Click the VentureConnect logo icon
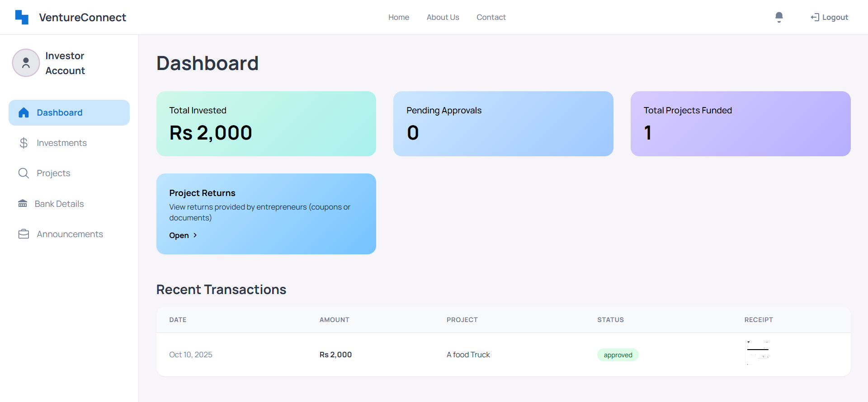The height and width of the screenshot is (402, 868). tap(22, 17)
